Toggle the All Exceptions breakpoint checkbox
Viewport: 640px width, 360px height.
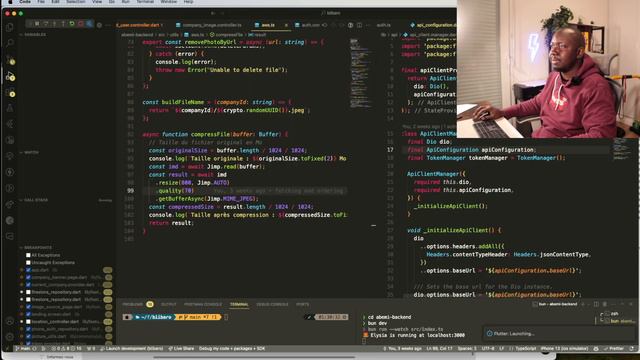pos(28,255)
